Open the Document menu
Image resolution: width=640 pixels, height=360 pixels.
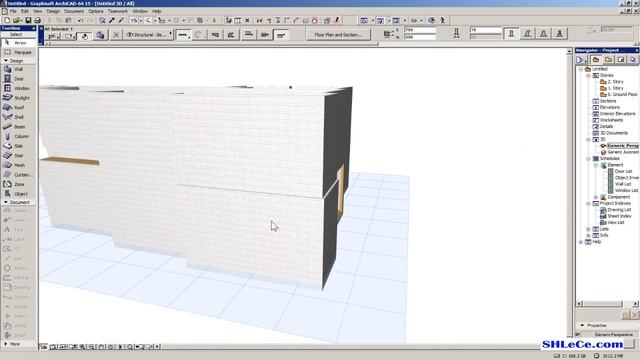74,11
